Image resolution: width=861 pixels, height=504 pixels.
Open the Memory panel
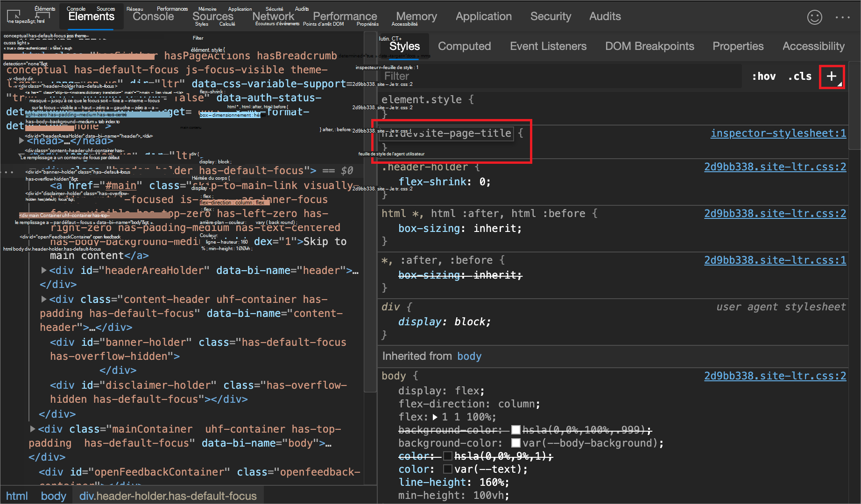tap(416, 16)
